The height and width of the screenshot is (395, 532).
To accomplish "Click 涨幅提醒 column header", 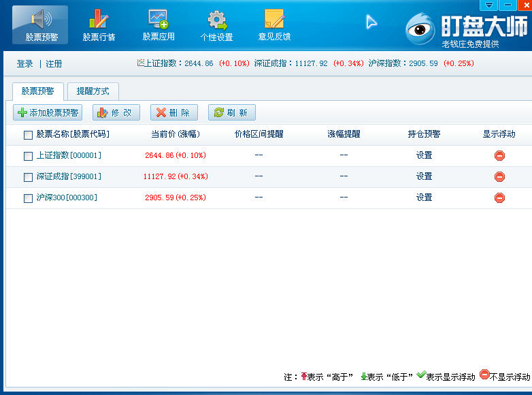I will coord(344,134).
